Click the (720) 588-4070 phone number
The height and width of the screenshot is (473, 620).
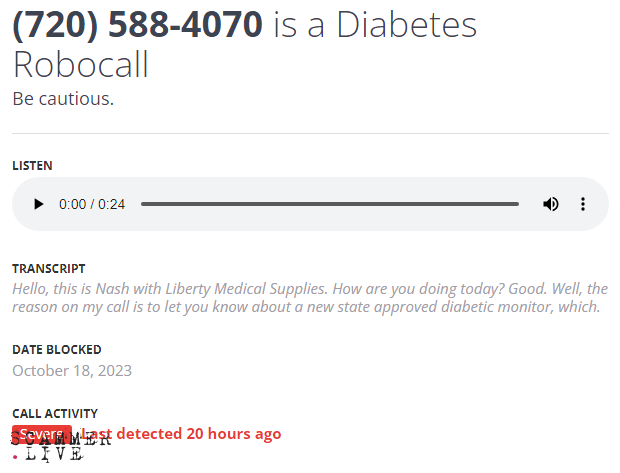tap(138, 24)
